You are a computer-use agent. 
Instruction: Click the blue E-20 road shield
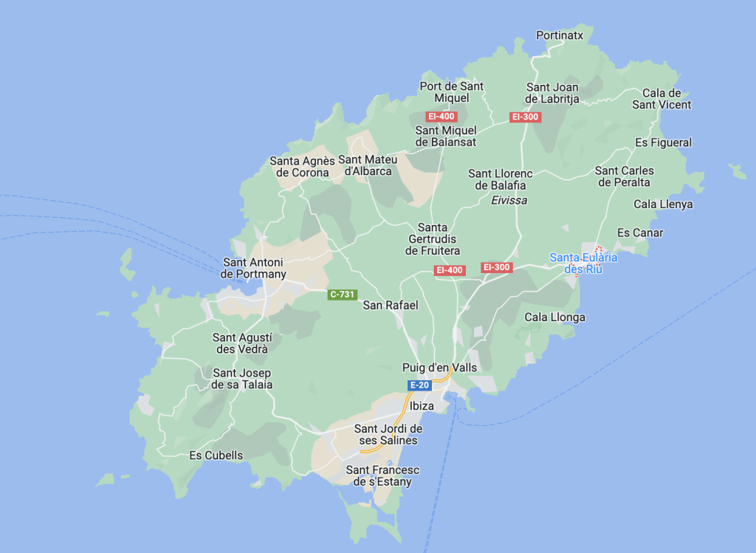click(419, 385)
